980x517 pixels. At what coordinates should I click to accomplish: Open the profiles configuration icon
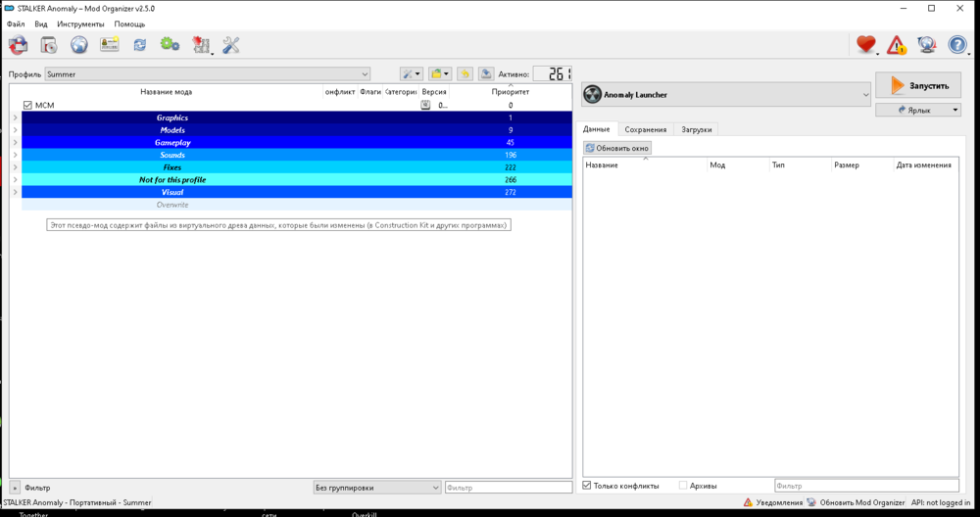110,45
